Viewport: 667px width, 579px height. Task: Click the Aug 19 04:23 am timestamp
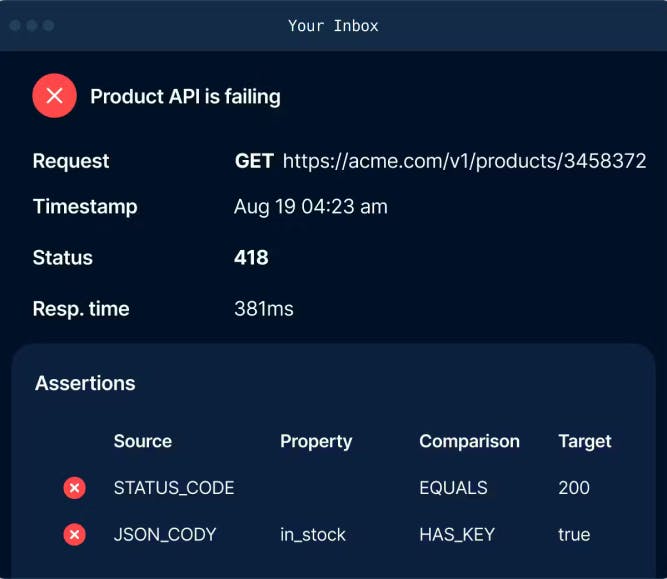click(310, 207)
